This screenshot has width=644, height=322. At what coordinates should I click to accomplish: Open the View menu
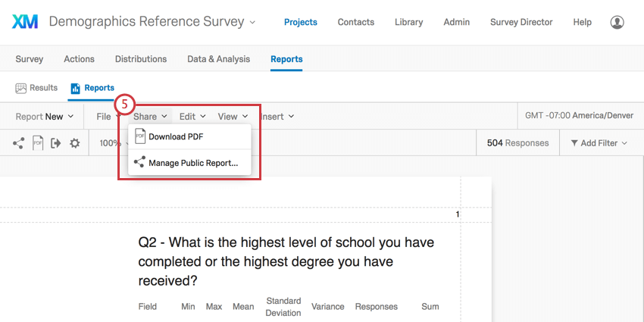[233, 117]
